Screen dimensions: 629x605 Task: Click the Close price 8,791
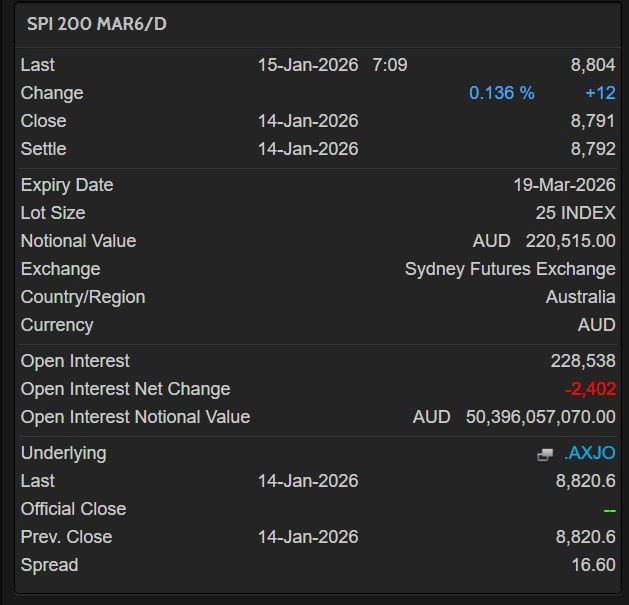(x=593, y=121)
